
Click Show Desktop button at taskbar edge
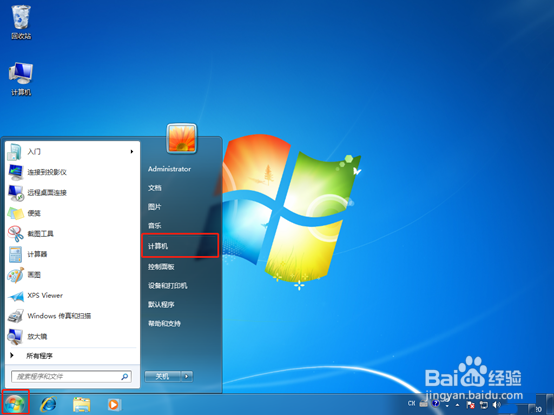click(x=549, y=404)
